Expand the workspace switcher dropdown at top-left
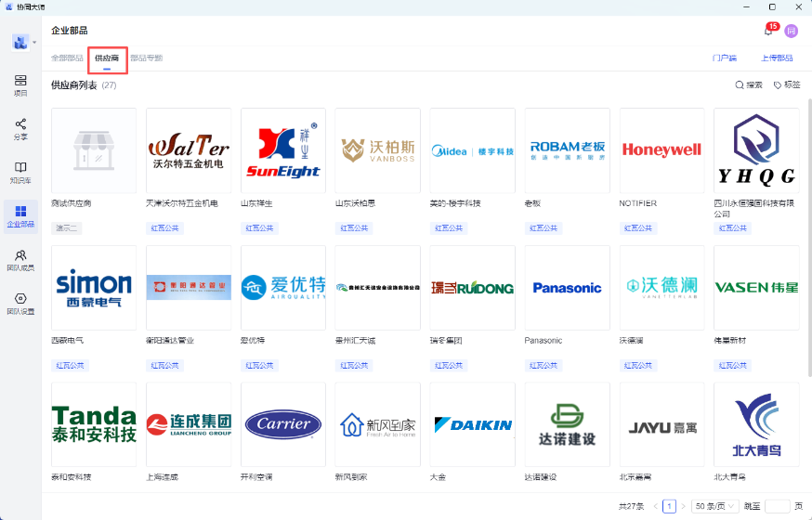 pos(34,43)
